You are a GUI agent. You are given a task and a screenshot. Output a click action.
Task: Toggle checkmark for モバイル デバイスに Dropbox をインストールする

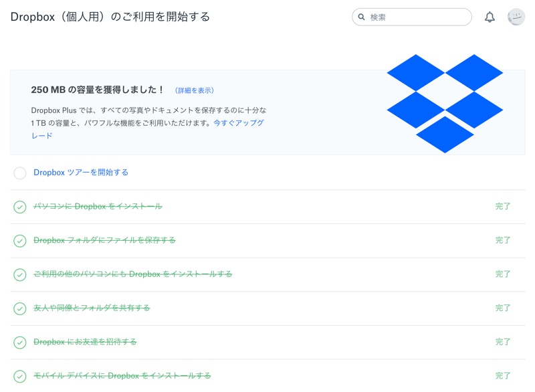(x=20, y=376)
